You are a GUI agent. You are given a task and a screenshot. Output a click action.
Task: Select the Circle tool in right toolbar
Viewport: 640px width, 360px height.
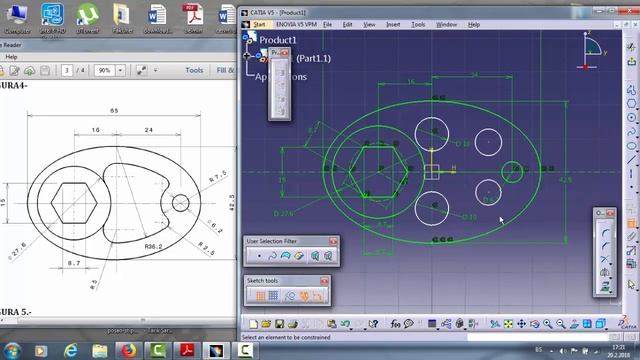click(x=631, y=118)
